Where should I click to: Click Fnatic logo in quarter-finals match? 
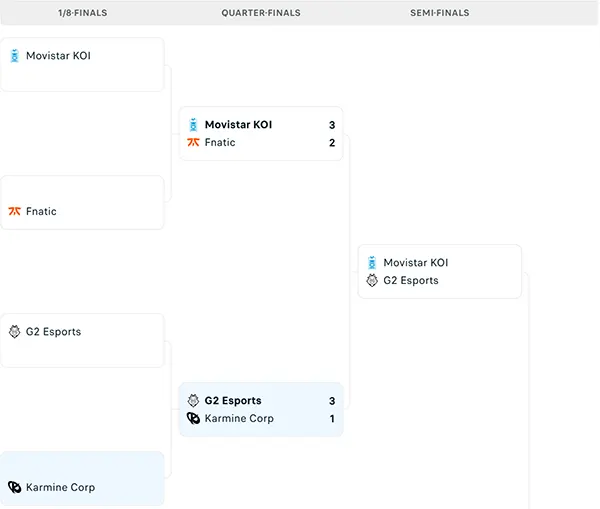tap(193, 142)
